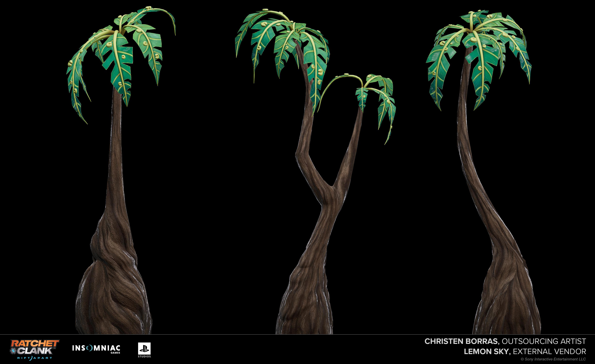Click the Sony Interactive Entertainment copyright notice

[553, 359]
